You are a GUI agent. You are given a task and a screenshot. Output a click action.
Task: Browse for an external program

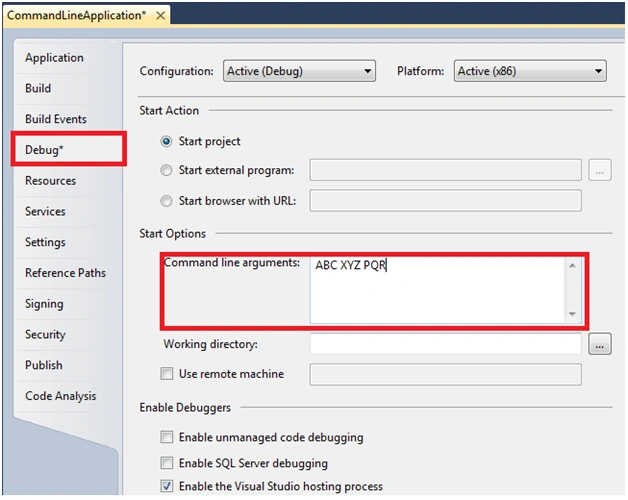click(x=600, y=170)
